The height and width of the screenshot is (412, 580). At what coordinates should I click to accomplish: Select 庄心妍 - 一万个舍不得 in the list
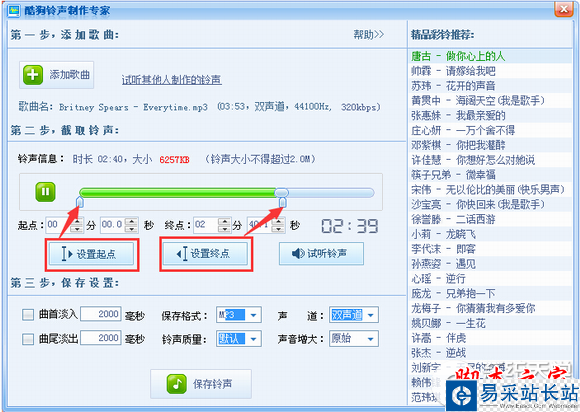[490, 130]
